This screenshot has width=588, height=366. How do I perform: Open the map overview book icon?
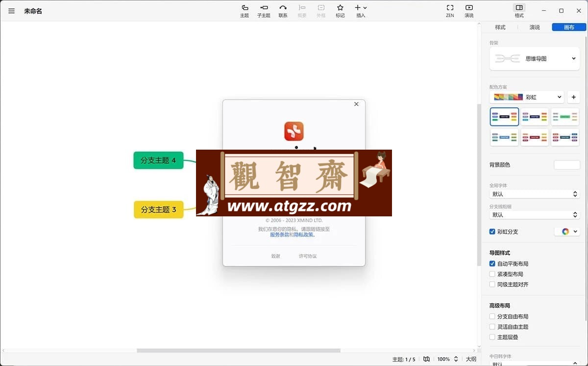426,359
